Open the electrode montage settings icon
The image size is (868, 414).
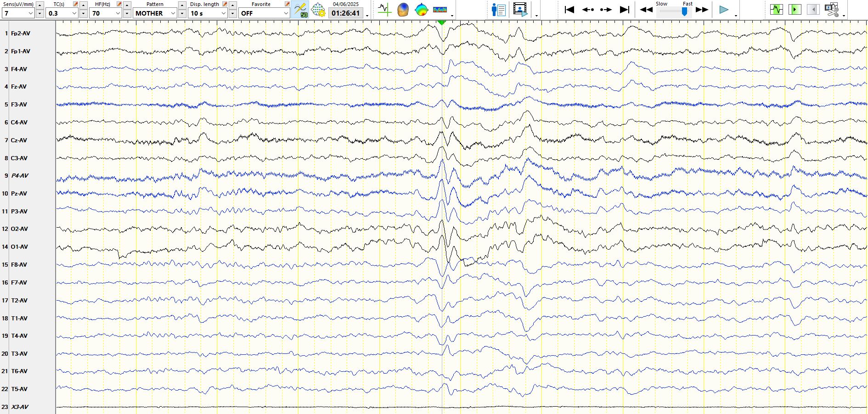pos(318,10)
